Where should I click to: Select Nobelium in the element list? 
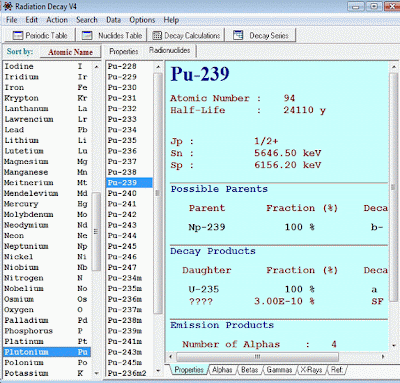[x=46, y=289]
